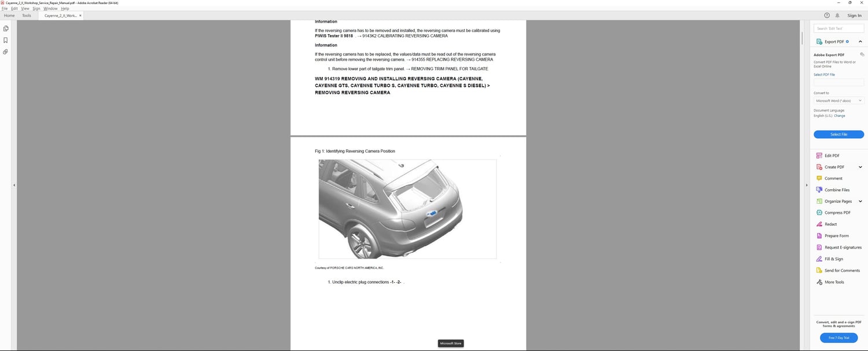Click the help question mark icon
Screen dimensions: 868x351
coord(827,16)
